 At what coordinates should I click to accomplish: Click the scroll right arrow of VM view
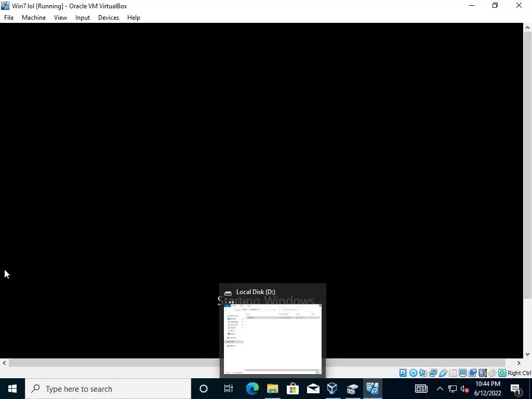519,363
